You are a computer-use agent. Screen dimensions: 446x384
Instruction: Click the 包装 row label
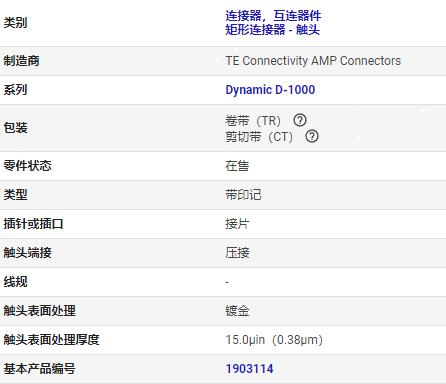[x=15, y=128]
